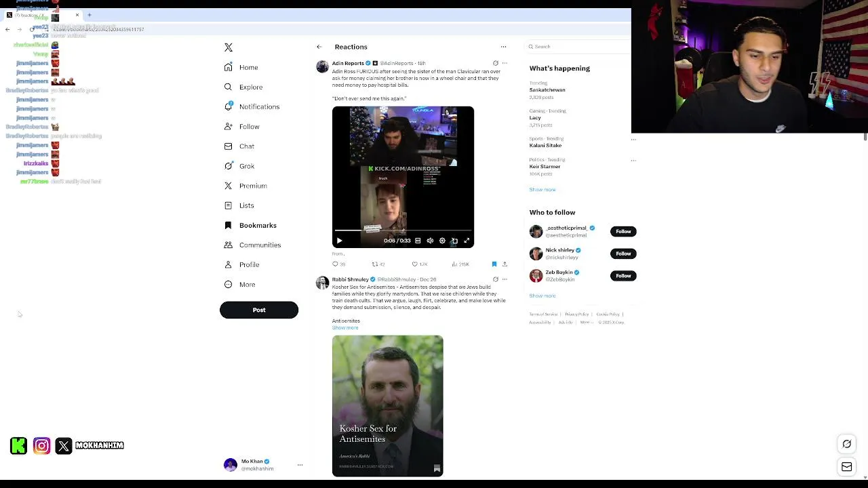868x488 pixels.
Task: Click the Premium X logo icon
Action: (x=229, y=185)
